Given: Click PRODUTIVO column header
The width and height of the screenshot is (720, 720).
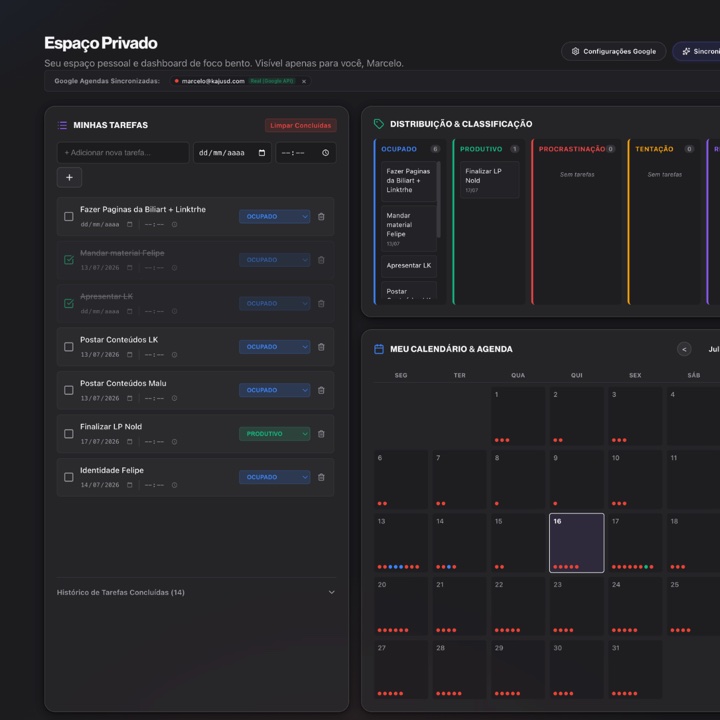Looking at the screenshot, I should (481, 149).
